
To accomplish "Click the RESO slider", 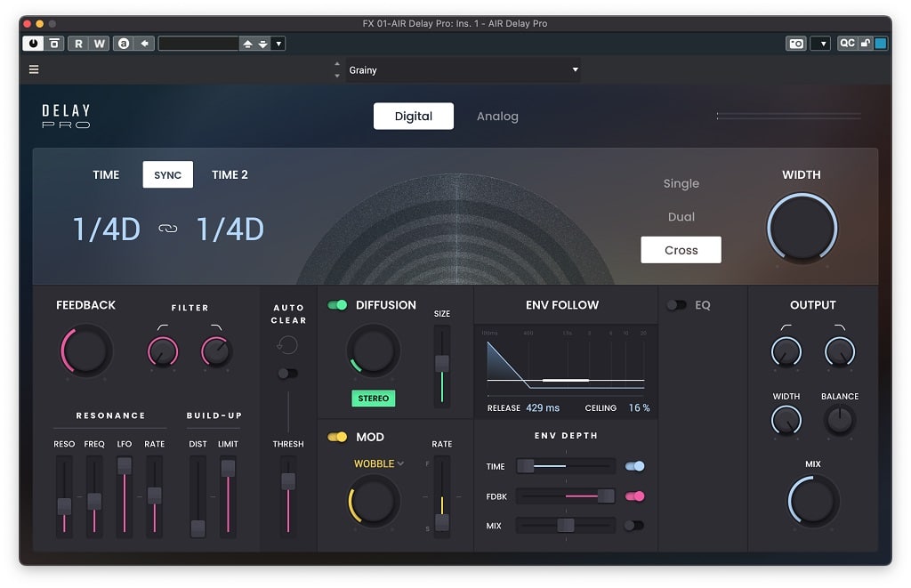I will point(64,496).
